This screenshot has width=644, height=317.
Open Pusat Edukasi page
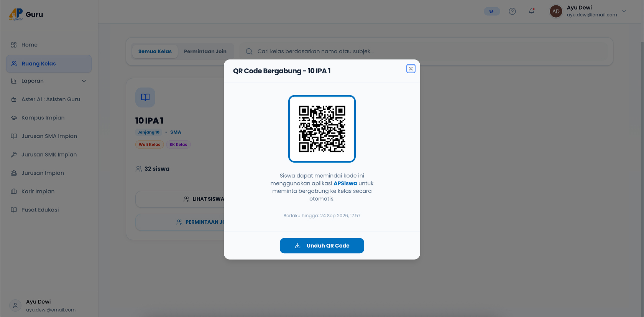pos(49,210)
